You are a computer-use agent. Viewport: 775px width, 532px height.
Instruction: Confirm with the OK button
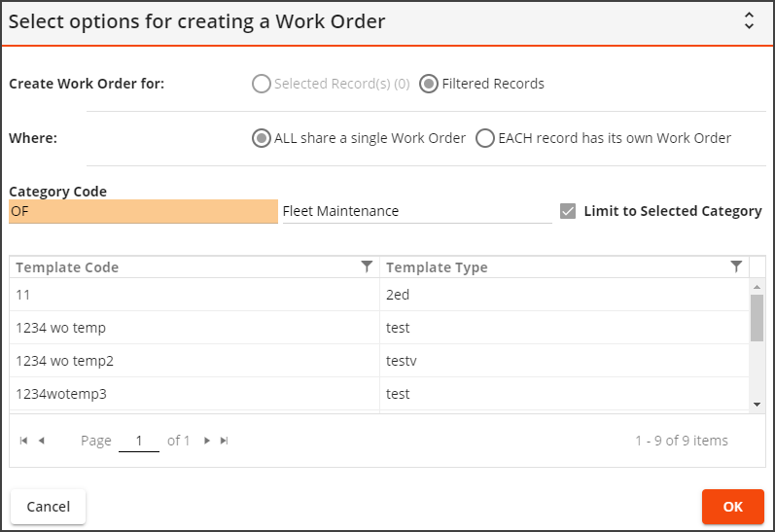click(x=733, y=507)
